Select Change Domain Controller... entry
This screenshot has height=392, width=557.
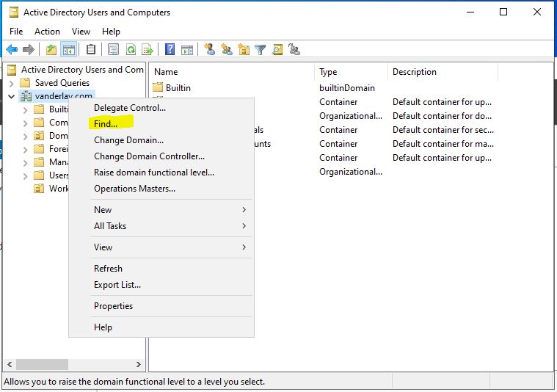click(x=161, y=156)
